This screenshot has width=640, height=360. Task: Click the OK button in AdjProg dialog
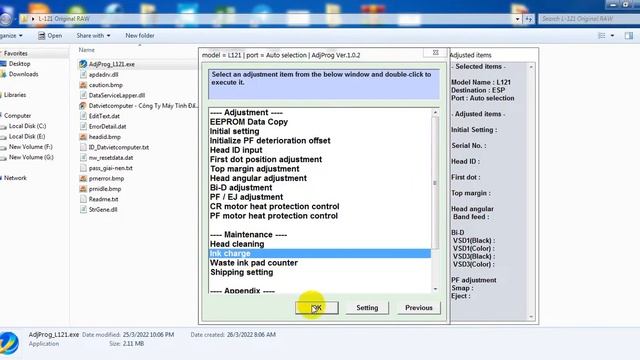click(317, 308)
